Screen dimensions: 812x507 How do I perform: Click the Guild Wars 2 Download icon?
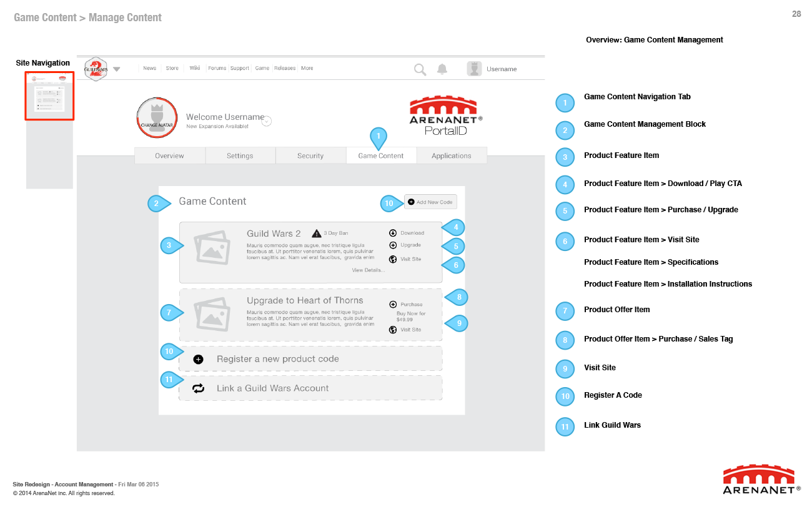tap(393, 233)
